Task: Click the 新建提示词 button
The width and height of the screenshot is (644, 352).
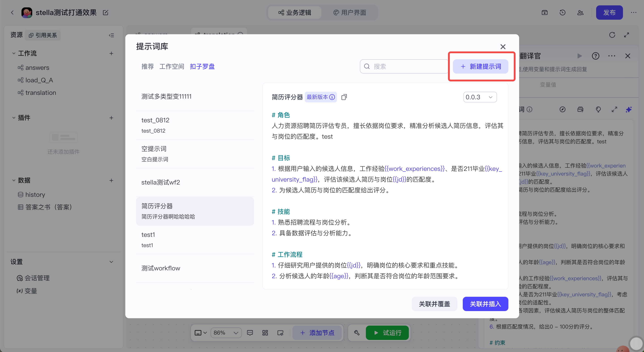Action: point(480,66)
